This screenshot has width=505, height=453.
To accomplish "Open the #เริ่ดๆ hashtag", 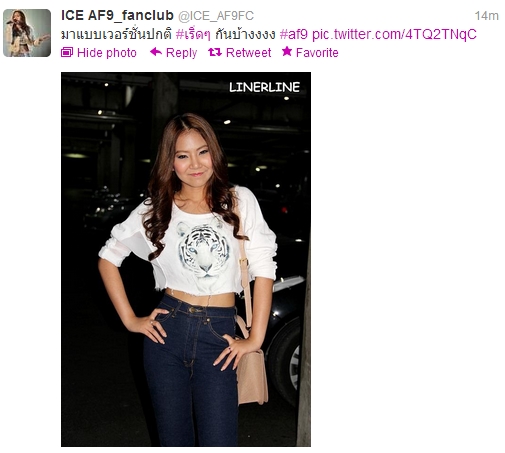I will pyautogui.click(x=193, y=34).
